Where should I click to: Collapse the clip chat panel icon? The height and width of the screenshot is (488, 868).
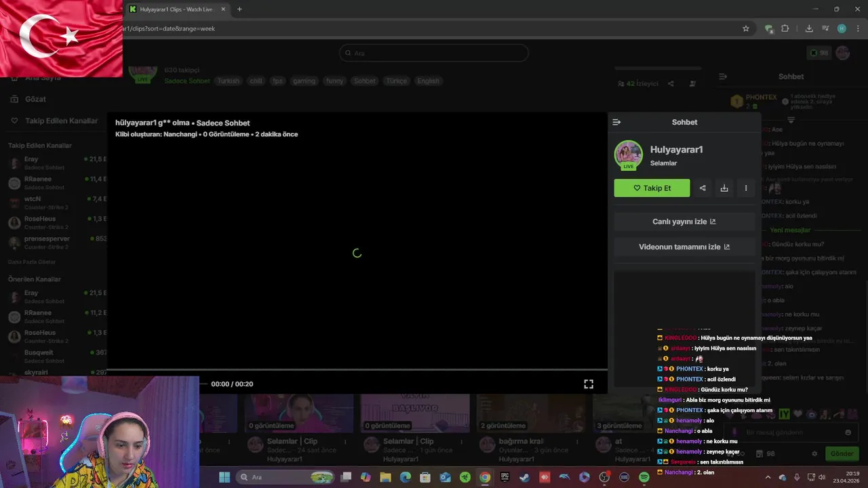(x=616, y=122)
